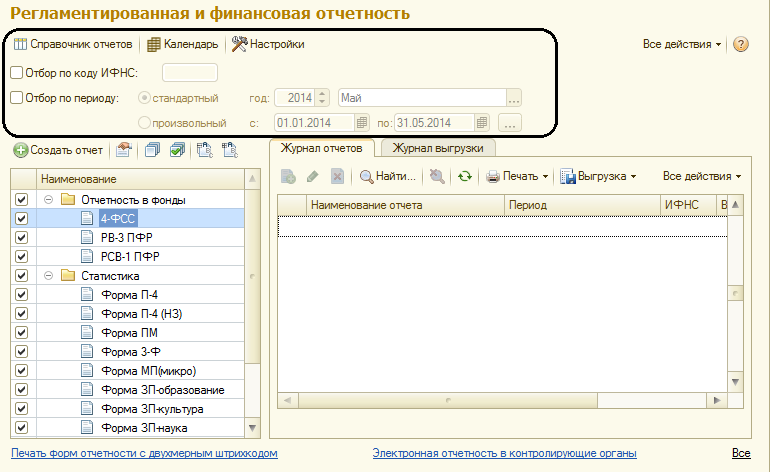Screen dimensions: 770x472
Task: Click Наименование отчета column header
Action: tap(406, 205)
